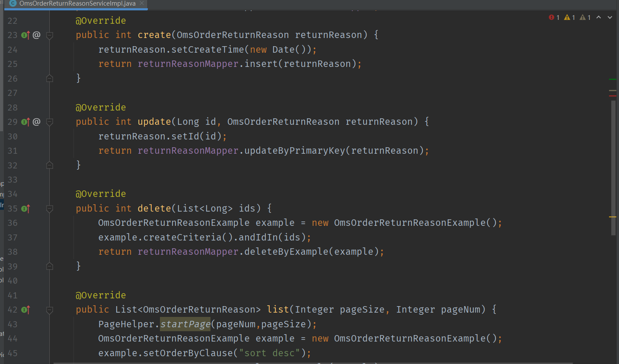The width and height of the screenshot is (619, 364).
Task: Click the implements-method gutter icon on line 42
Action: click(26, 310)
